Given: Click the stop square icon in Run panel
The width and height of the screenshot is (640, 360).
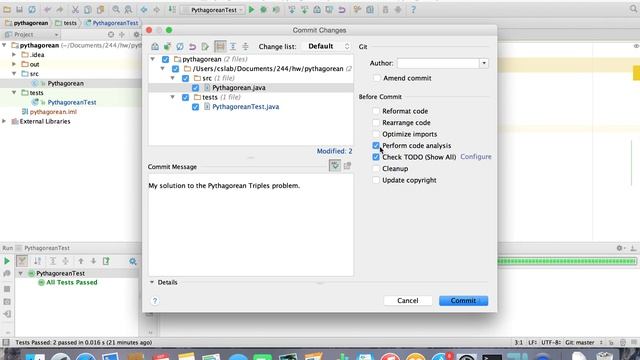Looking at the screenshot, I should [x=7, y=289].
